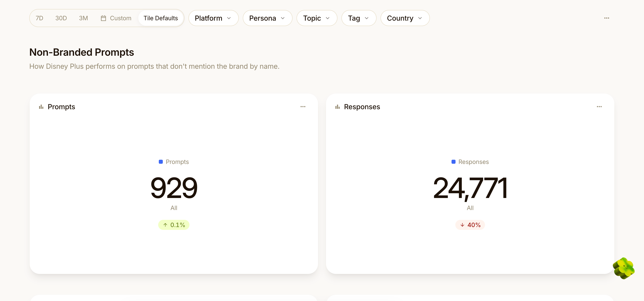Viewport: 644px width, 301px height.
Task: Select the 7D time range
Action: pos(39,18)
